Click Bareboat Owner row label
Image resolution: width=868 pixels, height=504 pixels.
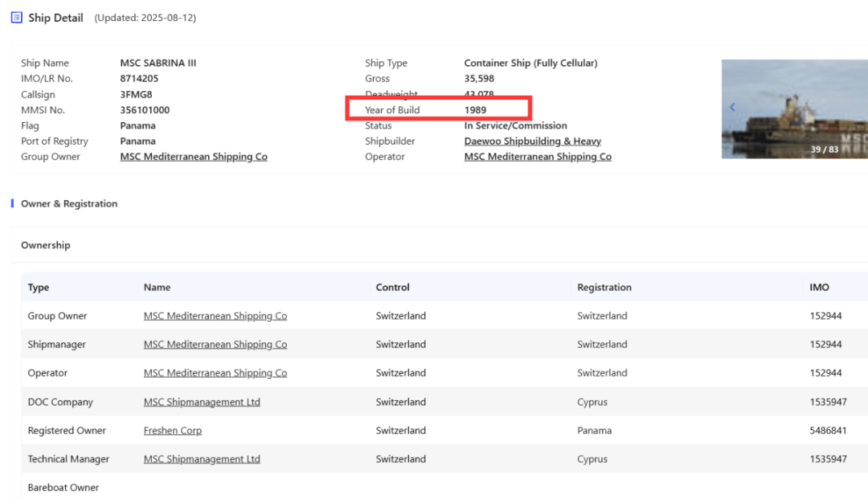click(x=63, y=488)
